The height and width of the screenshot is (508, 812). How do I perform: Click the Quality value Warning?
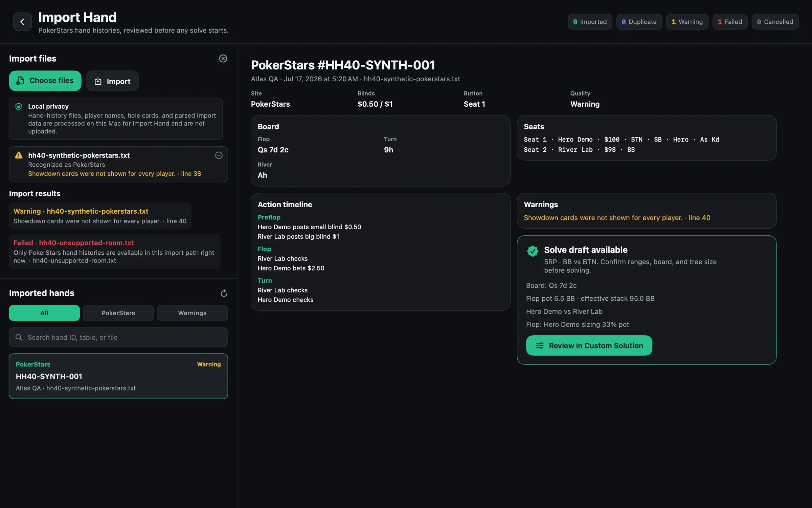tap(585, 104)
